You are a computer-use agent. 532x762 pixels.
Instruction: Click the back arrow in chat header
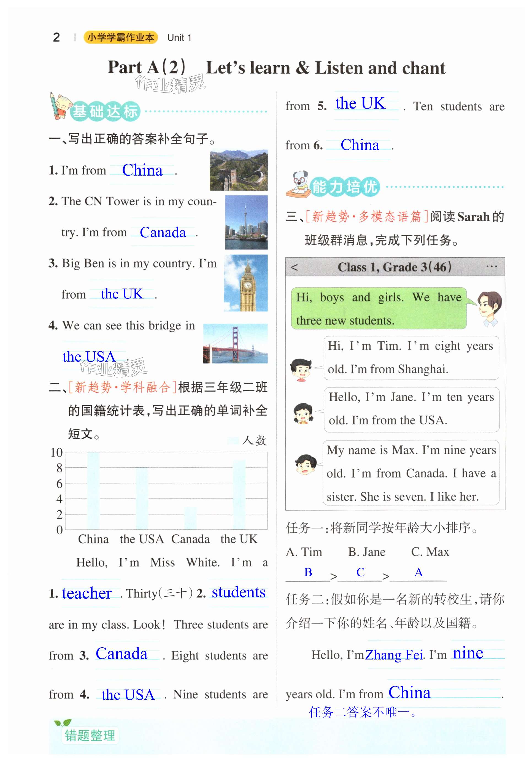point(294,267)
